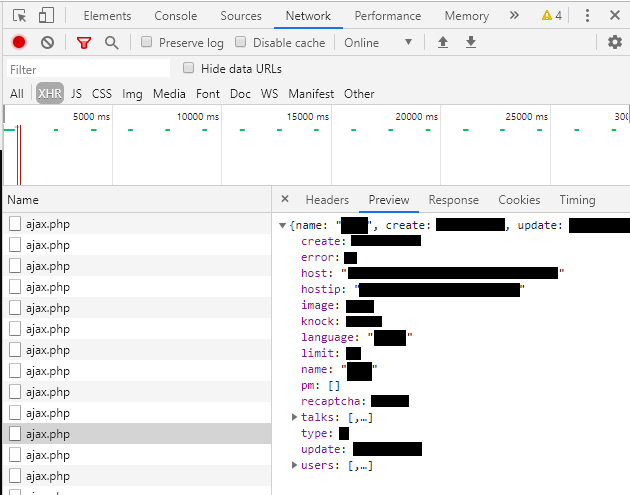This screenshot has height=495, width=630.
Task: Click the import HAR upload arrow
Action: [443, 42]
